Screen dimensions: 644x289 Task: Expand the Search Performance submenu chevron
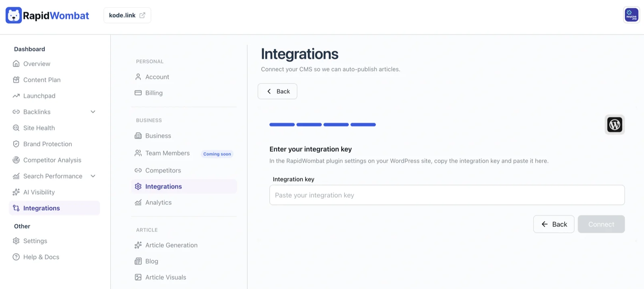tap(93, 176)
